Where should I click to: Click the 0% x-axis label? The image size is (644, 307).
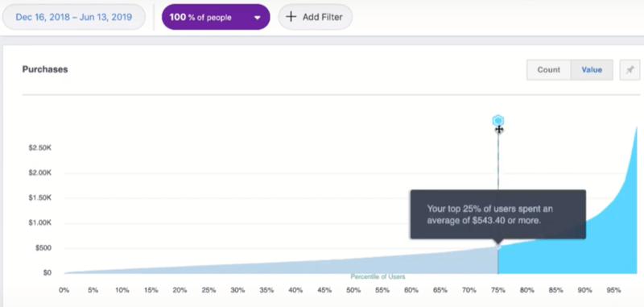pos(64,290)
